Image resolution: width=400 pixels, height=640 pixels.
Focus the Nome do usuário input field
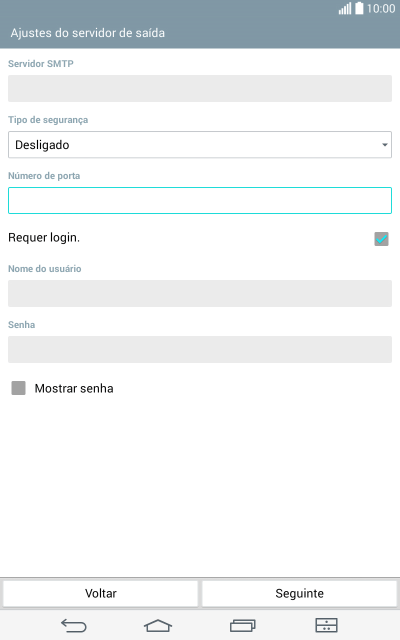200,293
